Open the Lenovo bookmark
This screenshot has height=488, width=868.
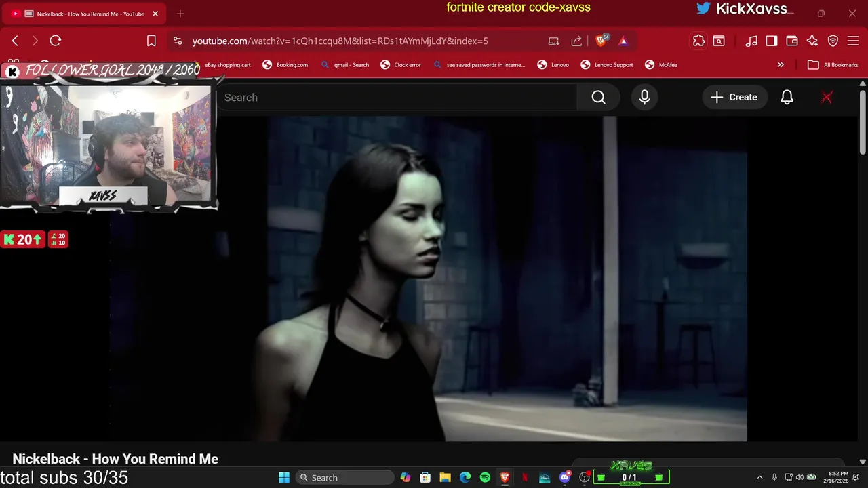pos(553,65)
